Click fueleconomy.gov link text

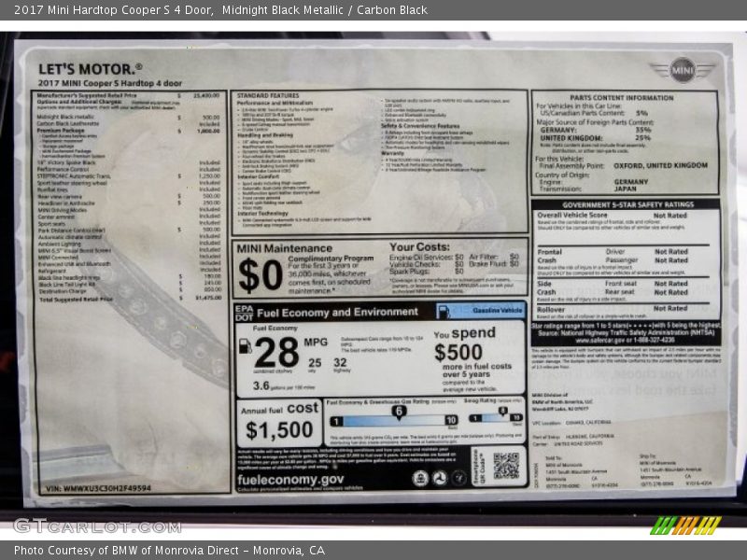click(290, 480)
